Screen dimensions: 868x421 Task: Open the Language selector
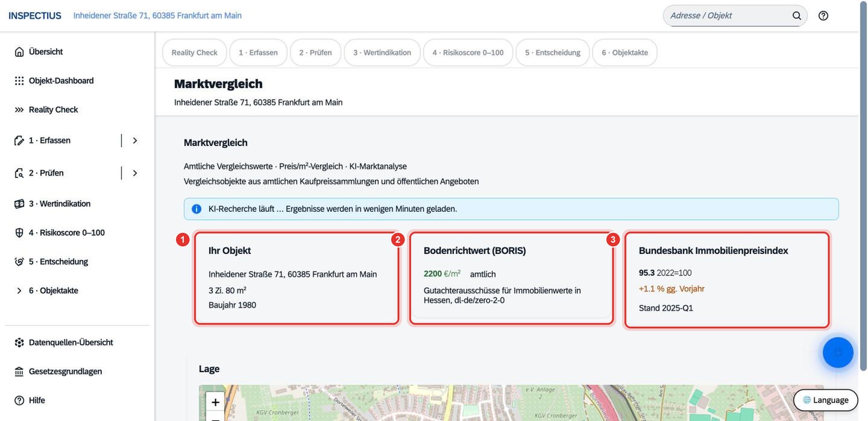pyautogui.click(x=826, y=400)
